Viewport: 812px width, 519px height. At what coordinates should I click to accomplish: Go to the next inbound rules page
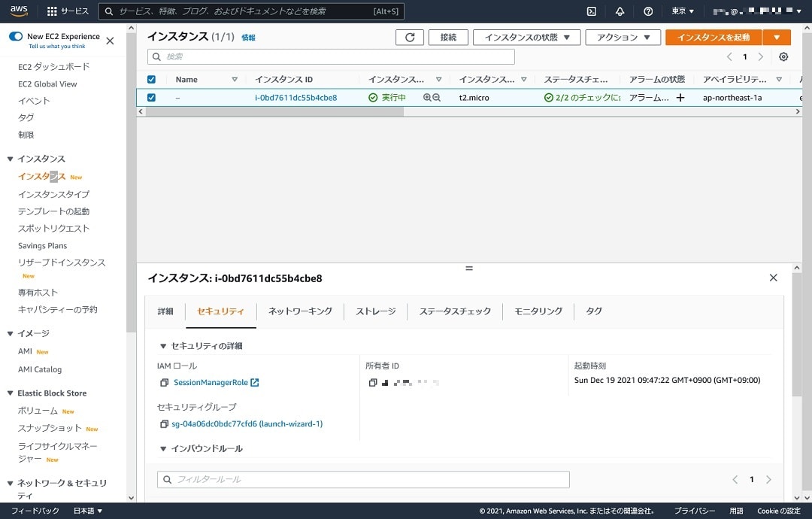pyautogui.click(x=768, y=480)
